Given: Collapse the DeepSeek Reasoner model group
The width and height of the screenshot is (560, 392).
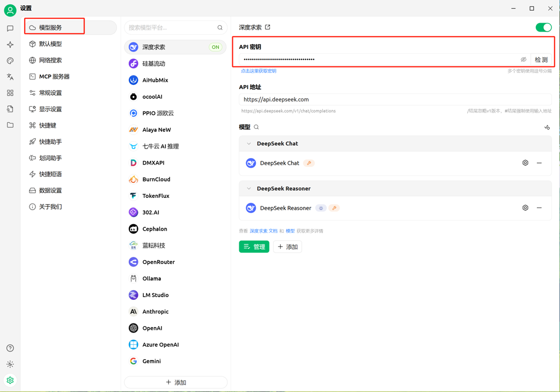Looking at the screenshot, I should [x=249, y=189].
